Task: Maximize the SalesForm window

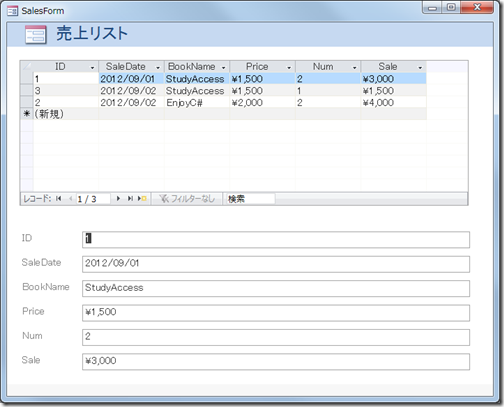Action: pyautogui.click(x=451, y=7)
